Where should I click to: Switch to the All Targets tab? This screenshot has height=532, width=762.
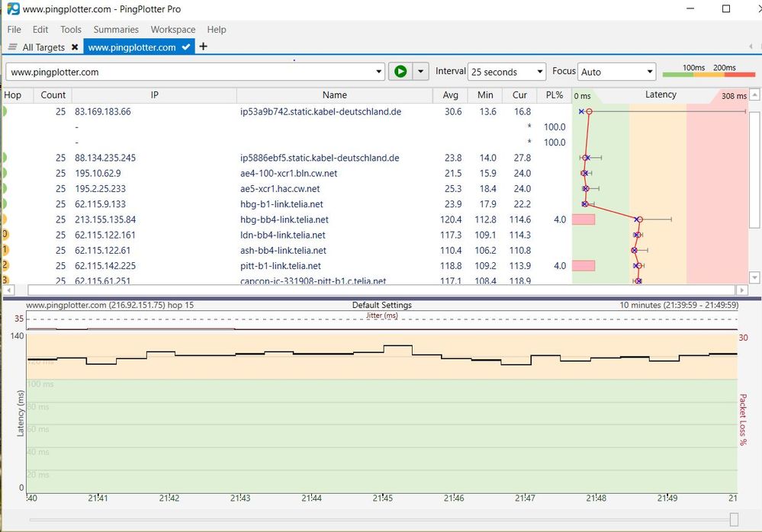coord(44,47)
